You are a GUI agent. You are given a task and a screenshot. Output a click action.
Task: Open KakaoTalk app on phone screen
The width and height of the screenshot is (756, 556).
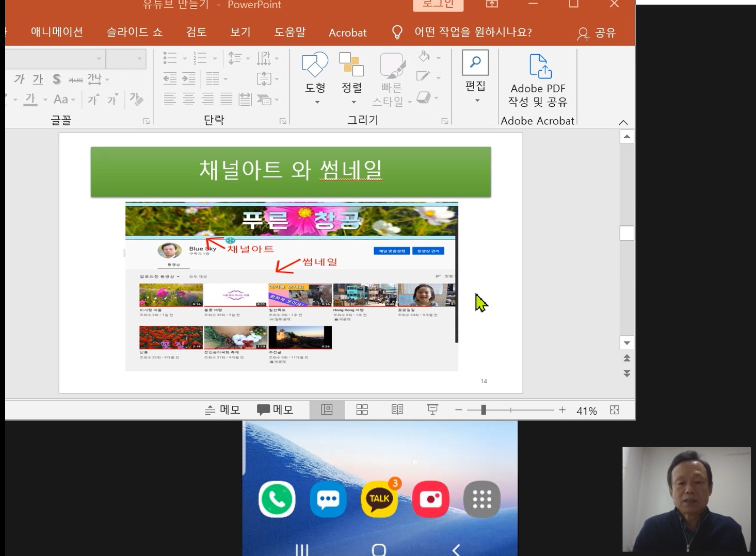(x=379, y=499)
